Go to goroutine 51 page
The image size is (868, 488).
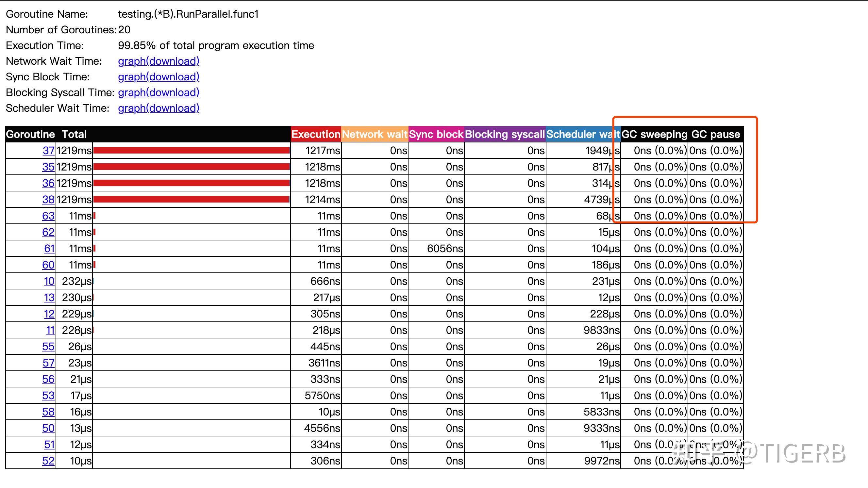pos(49,445)
